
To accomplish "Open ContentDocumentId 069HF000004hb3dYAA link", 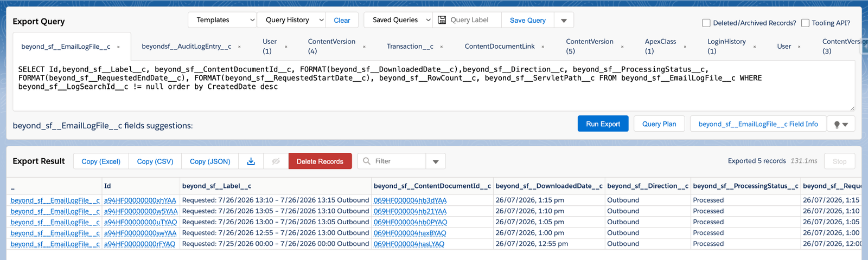I will (410, 200).
